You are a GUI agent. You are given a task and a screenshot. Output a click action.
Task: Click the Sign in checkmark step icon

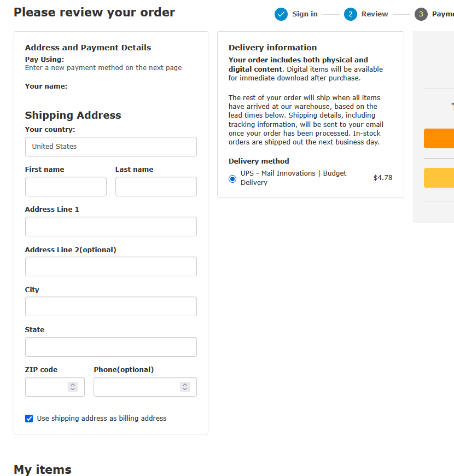coord(281,14)
